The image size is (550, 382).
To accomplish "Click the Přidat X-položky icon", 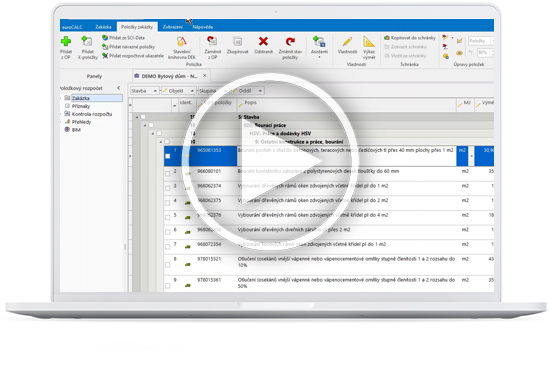I will (87, 41).
